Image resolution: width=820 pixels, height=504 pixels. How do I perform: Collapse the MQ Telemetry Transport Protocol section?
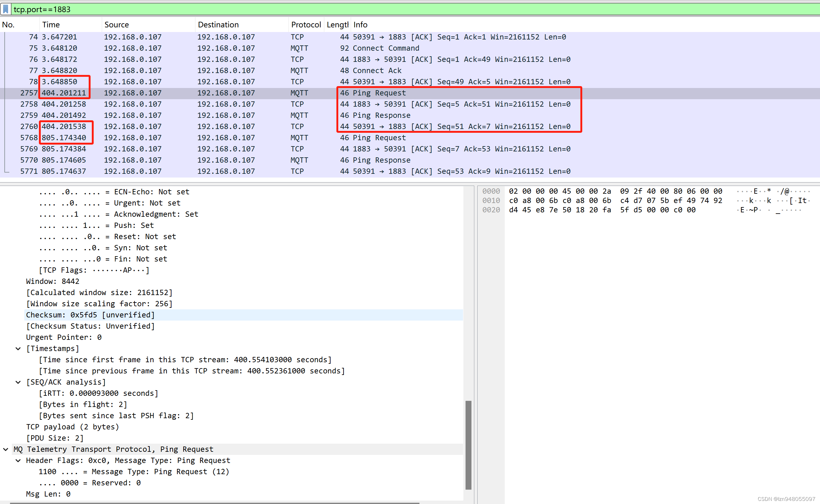pos(6,449)
